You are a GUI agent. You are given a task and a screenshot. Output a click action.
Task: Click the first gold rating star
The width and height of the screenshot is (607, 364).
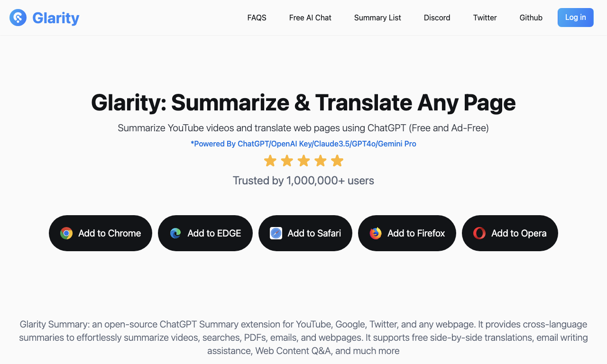(x=270, y=161)
